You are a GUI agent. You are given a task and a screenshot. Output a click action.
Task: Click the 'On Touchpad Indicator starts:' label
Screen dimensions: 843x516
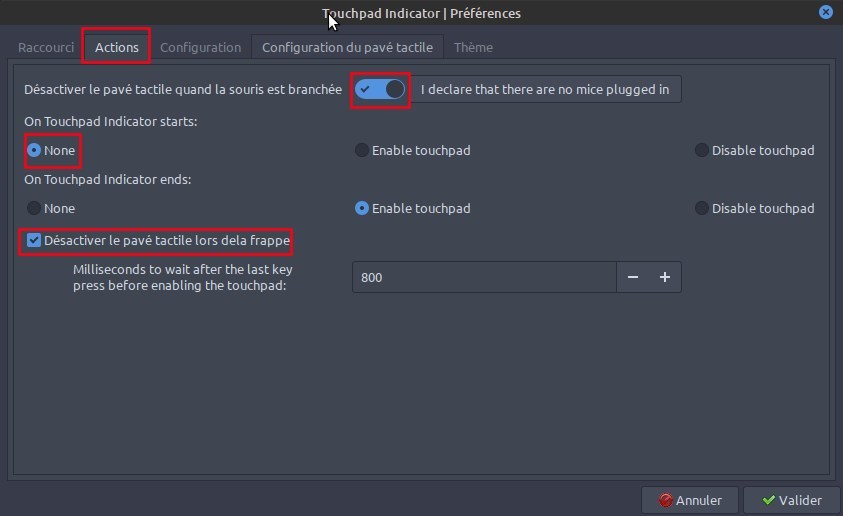click(x=111, y=121)
